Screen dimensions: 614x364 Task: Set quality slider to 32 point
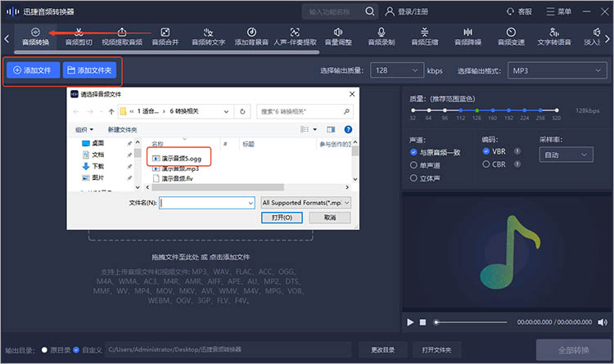tap(413, 110)
